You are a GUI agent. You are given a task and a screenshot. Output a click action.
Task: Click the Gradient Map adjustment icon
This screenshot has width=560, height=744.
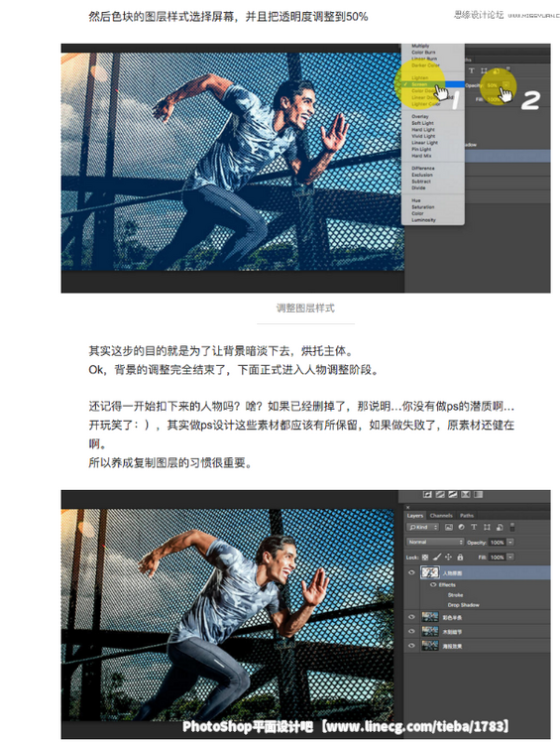click(479, 494)
